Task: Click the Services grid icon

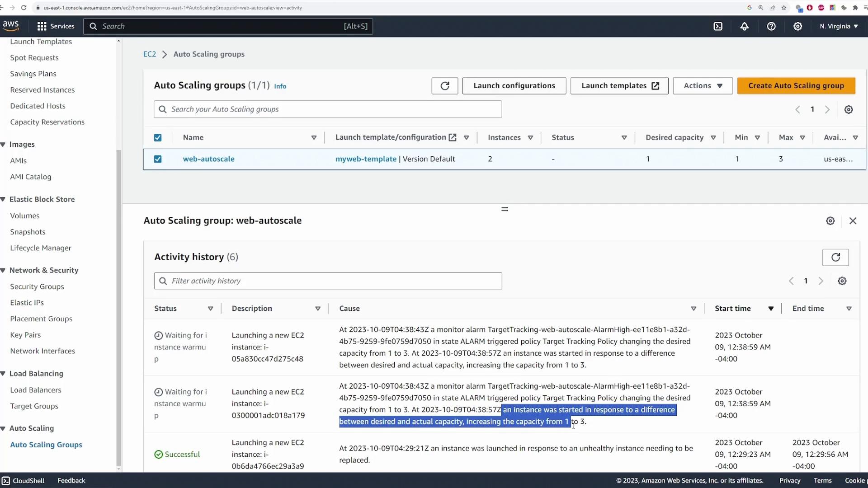Action: pos(42,26)
